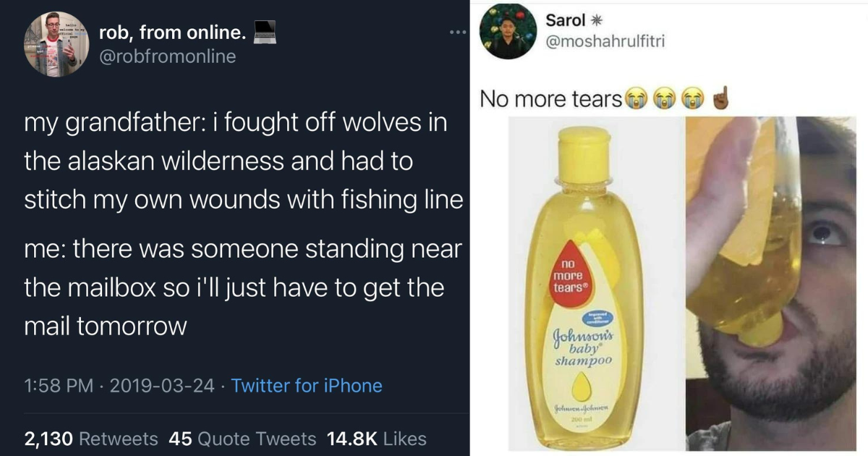Screen dimensions: 868x456
Task: Click the laptop emoji beside rob's name
Action: click(x=263, y=32)
